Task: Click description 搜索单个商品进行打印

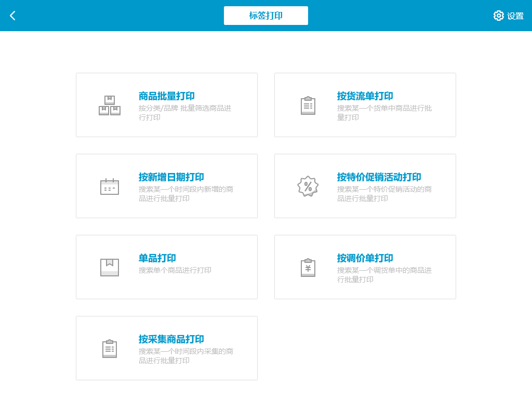Action: tap(175, 270)
